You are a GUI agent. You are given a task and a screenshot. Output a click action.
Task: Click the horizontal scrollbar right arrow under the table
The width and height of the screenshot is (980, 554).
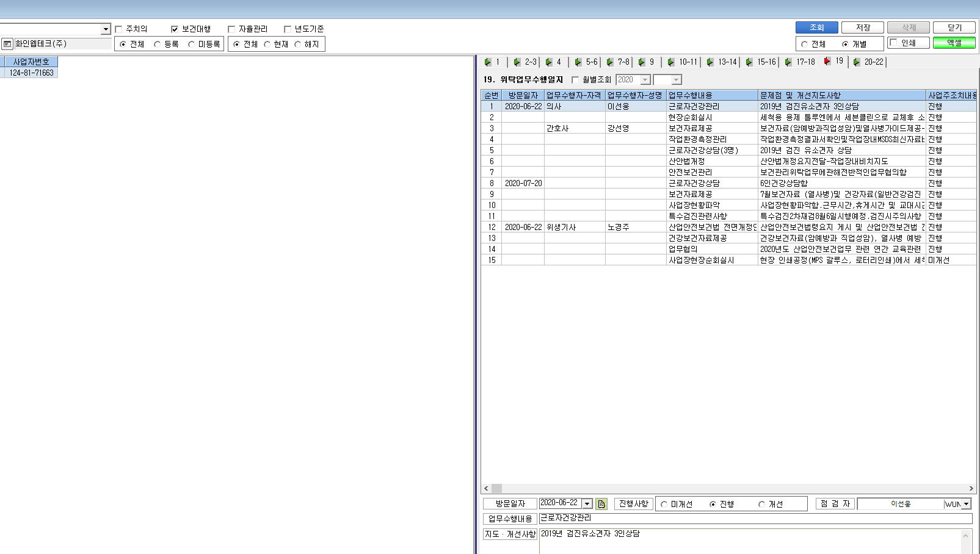971,489
